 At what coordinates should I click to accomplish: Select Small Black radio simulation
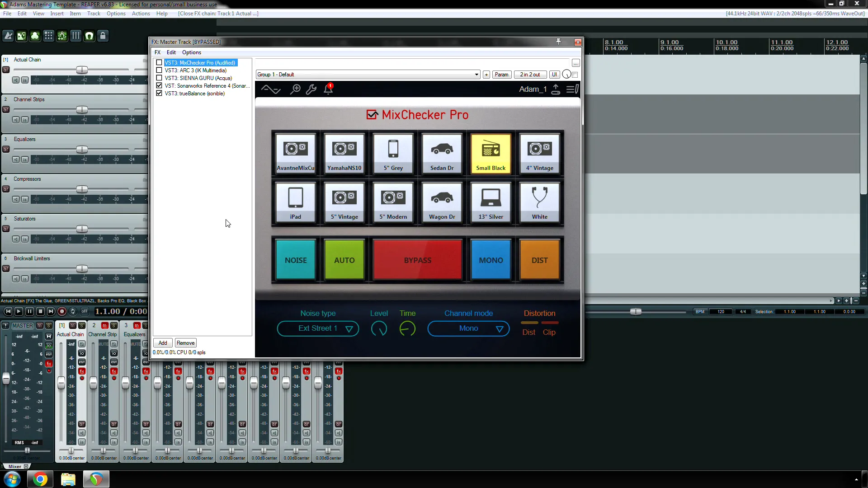(x=491, y=154)
